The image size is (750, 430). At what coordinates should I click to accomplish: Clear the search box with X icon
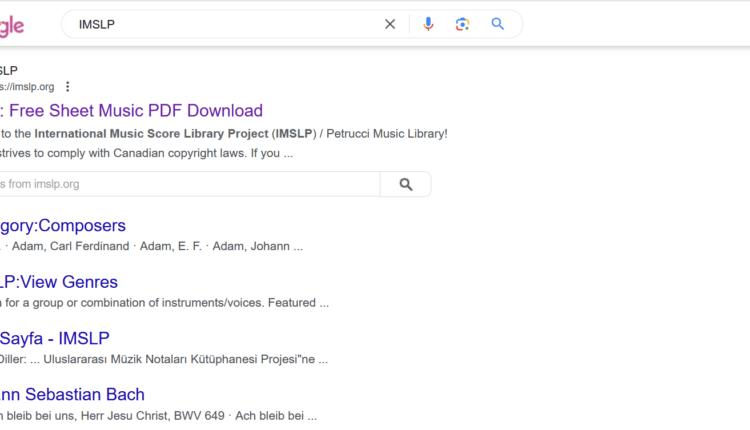(x=390, y=24)
